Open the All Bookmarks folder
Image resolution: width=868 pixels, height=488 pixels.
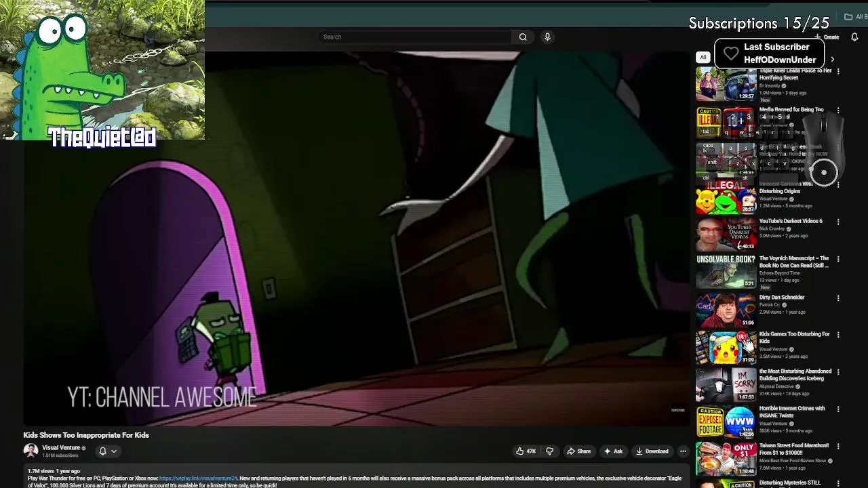[854, 17]
